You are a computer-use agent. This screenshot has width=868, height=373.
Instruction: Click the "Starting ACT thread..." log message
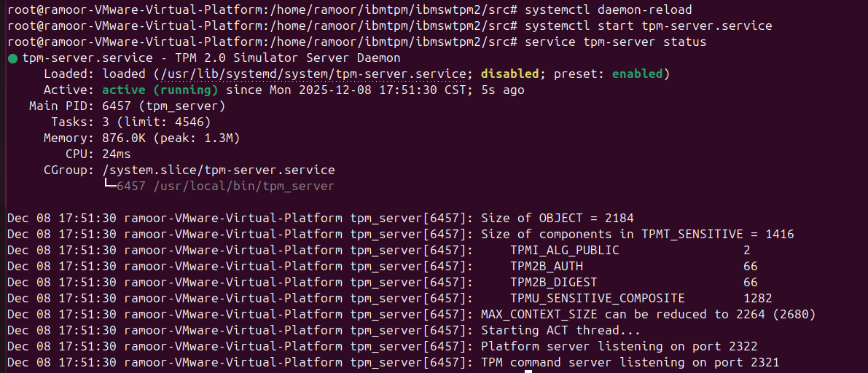pos(550,330)
